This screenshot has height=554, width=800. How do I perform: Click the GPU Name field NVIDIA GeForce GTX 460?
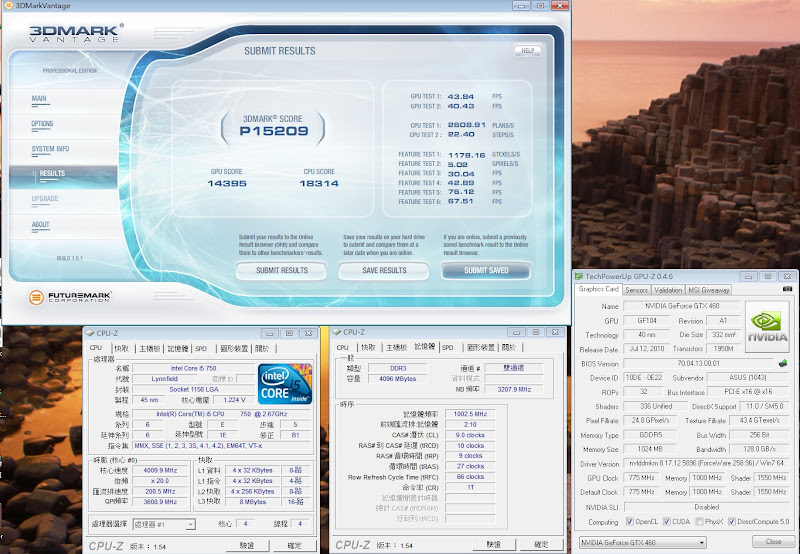tap(682, 306)
